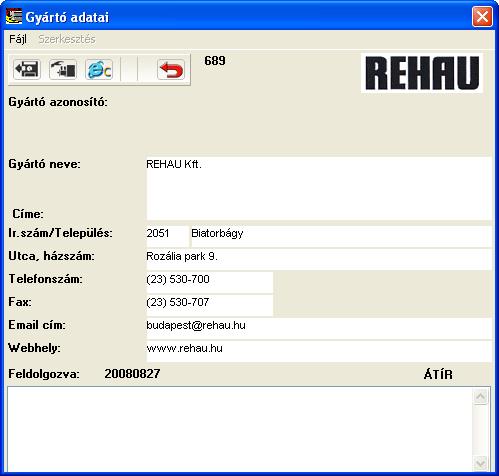The height and width of the screenshot is (476, 499).
Task: Click the Webhely label
Action: click(x=34, y=348)
